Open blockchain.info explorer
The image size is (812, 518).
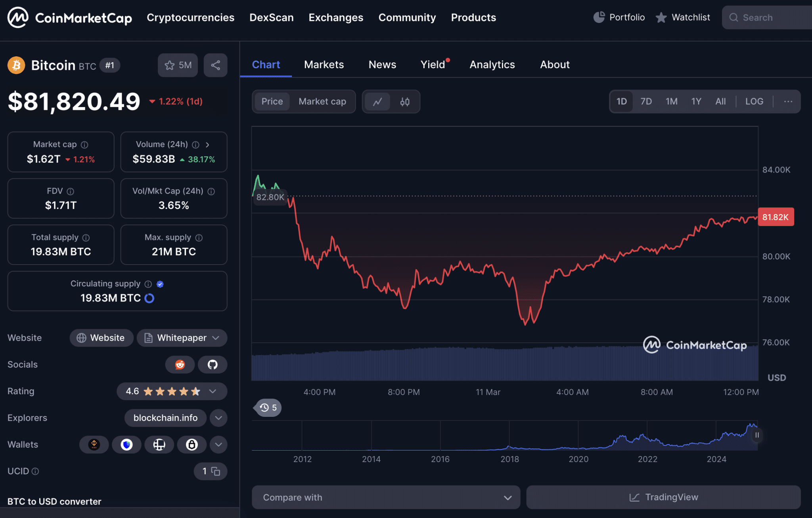coord(165,418)
